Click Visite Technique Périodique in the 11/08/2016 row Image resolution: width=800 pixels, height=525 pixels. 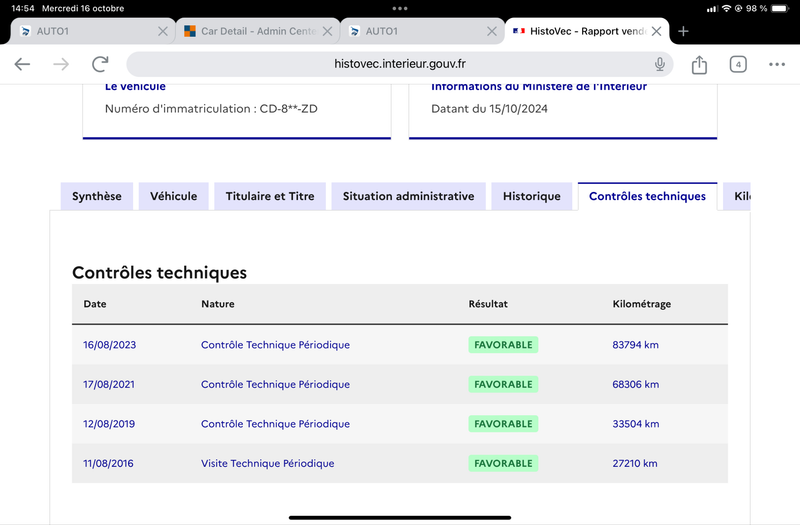click(x=268, y=463)
